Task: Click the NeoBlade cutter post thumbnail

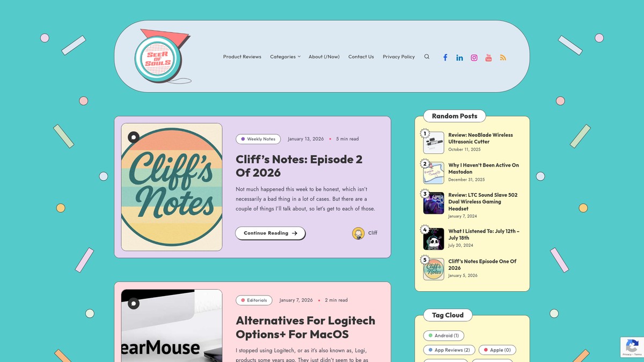Action: [434, 143]
